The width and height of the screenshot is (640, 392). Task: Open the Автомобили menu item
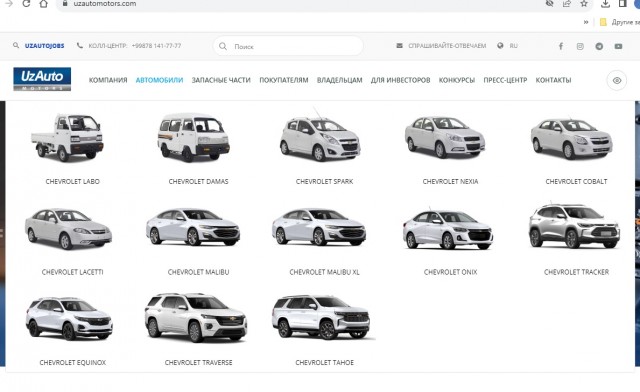tap(159, 80)
